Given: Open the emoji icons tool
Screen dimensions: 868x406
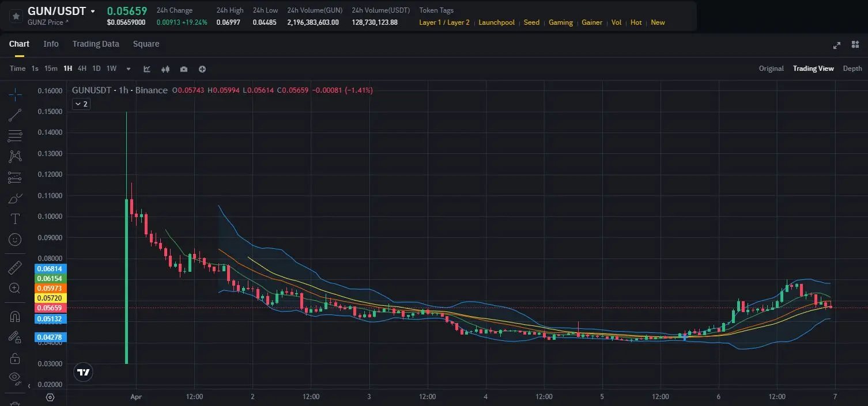Looking at the screenshot, I should click(16, 239).
